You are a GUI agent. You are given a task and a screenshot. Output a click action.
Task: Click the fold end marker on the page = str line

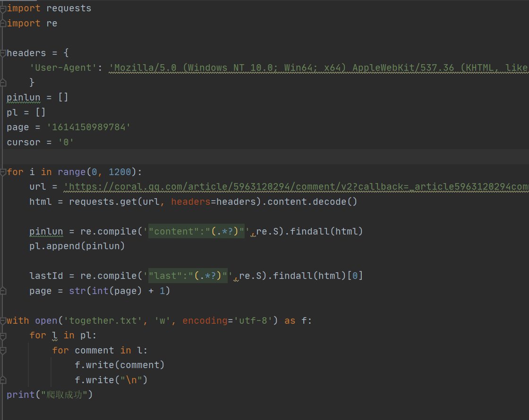click(3, 291)
